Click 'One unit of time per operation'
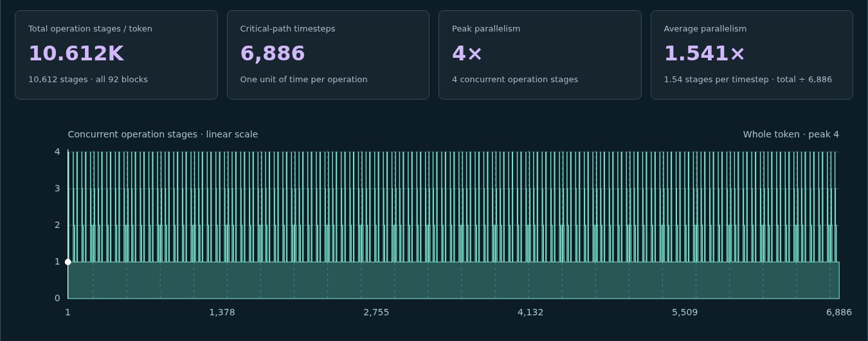 coord(303,80)
